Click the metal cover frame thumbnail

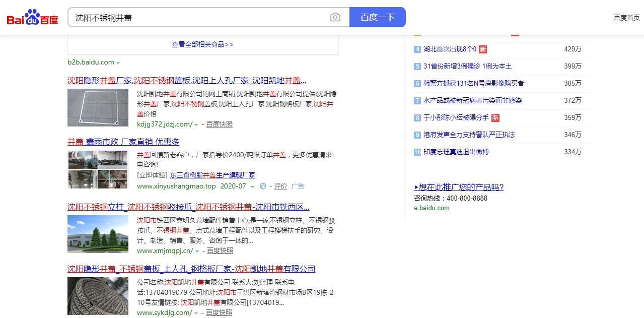point(98,108)
